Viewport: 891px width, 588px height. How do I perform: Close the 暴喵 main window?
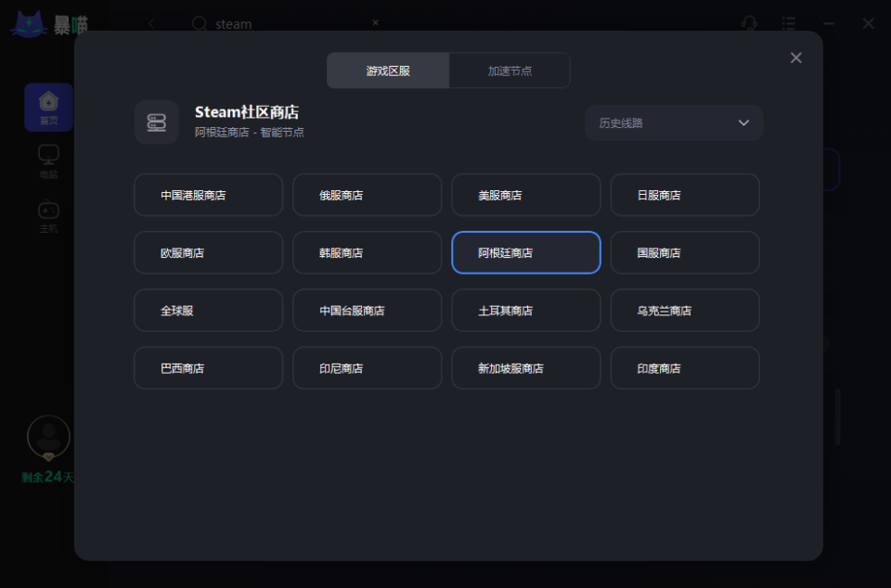tap(868, 23)
